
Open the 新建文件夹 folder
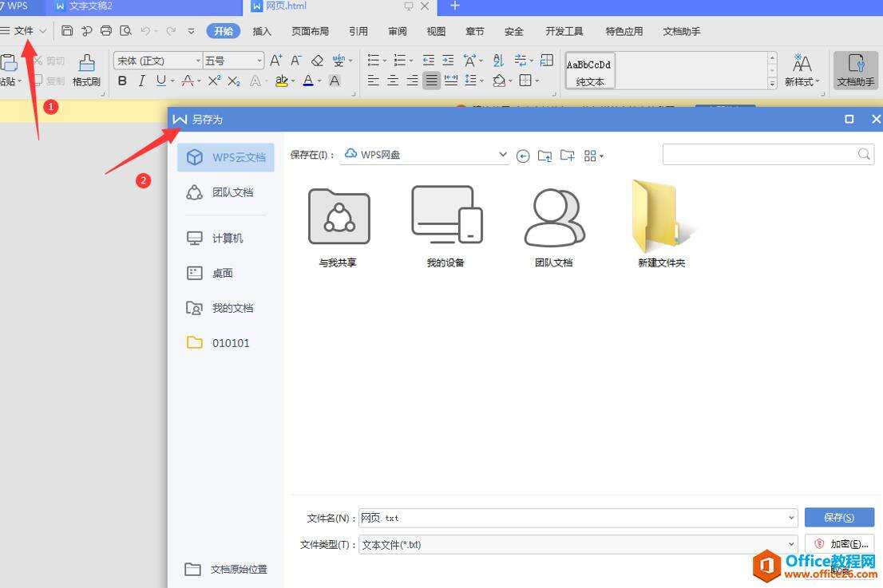662,224
